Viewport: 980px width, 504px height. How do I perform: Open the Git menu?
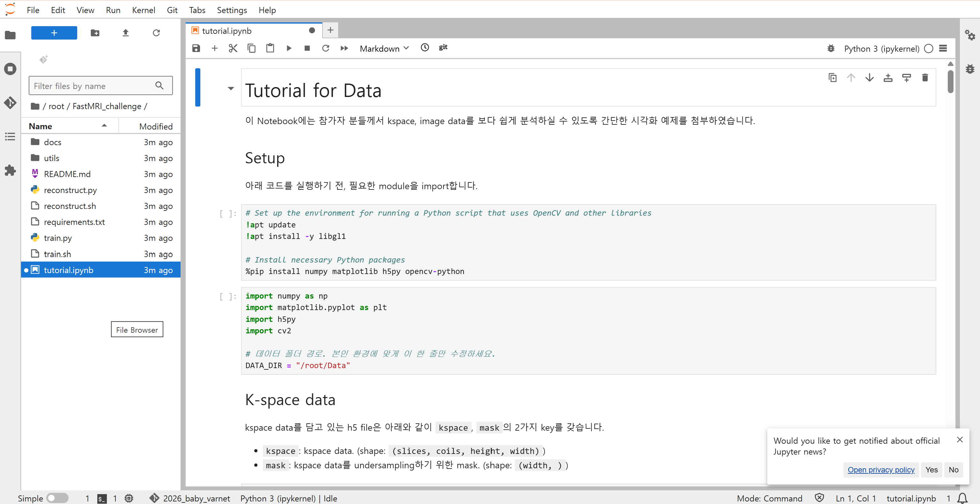click(172, 10)
